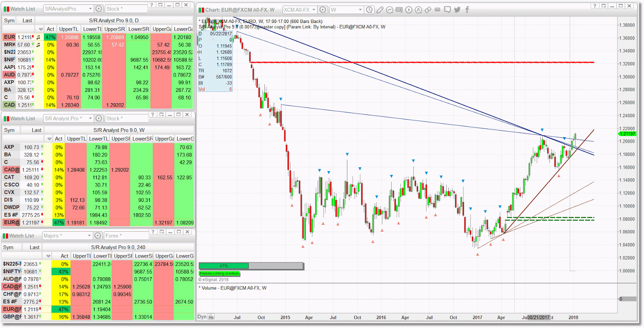
Task: Click the Facebook icon in chart toolbar
Action: click(x=467, y=9)
